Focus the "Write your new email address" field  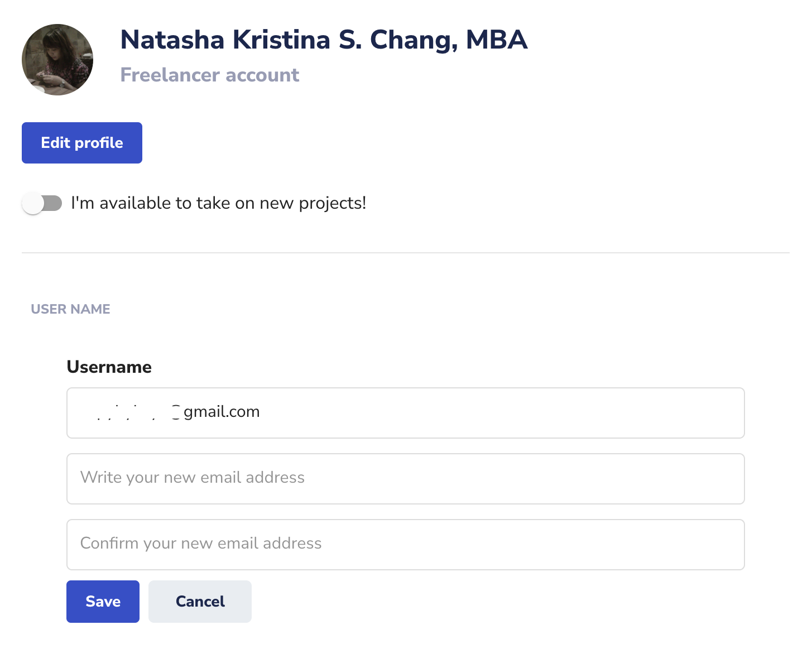click(x=406, y=479)
